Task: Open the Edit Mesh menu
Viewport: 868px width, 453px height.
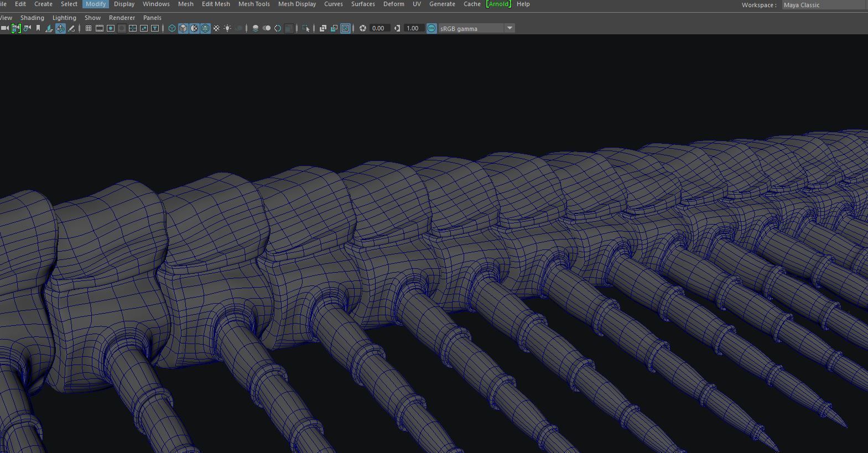Action: click(x=216, y=4)
